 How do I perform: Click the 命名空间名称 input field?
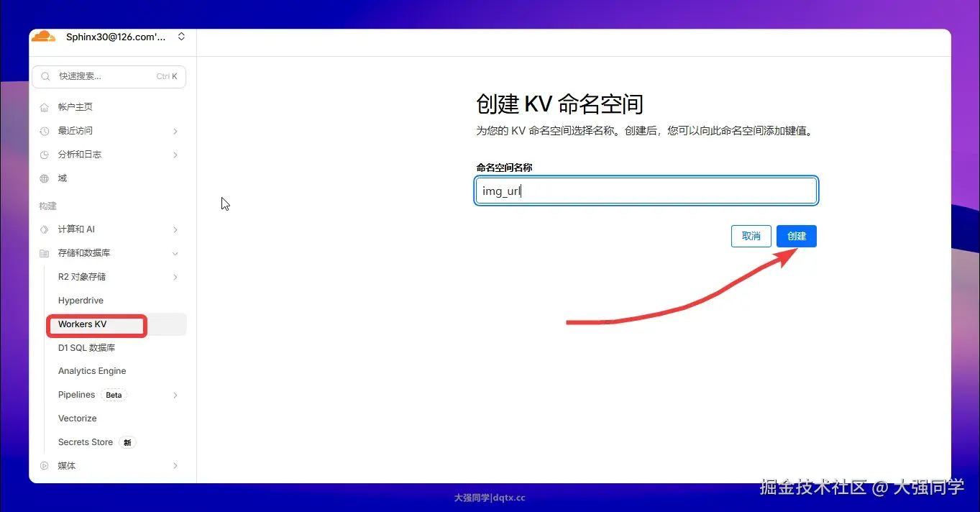click(x=646, y=191)
